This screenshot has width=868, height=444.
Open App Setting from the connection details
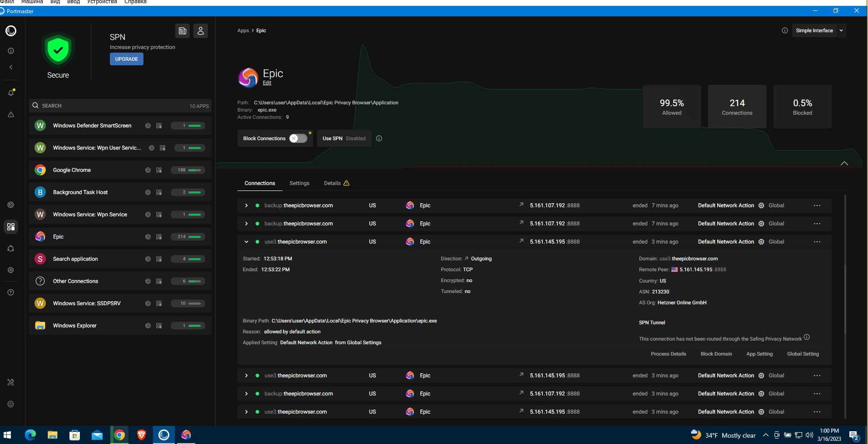759,354
